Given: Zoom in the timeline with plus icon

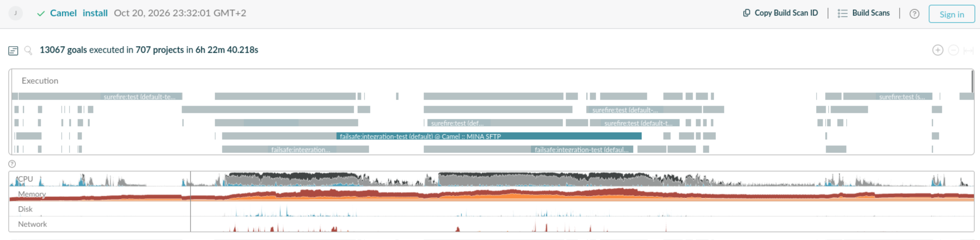Looking at the screenshot, I should [x=938, y=50].
